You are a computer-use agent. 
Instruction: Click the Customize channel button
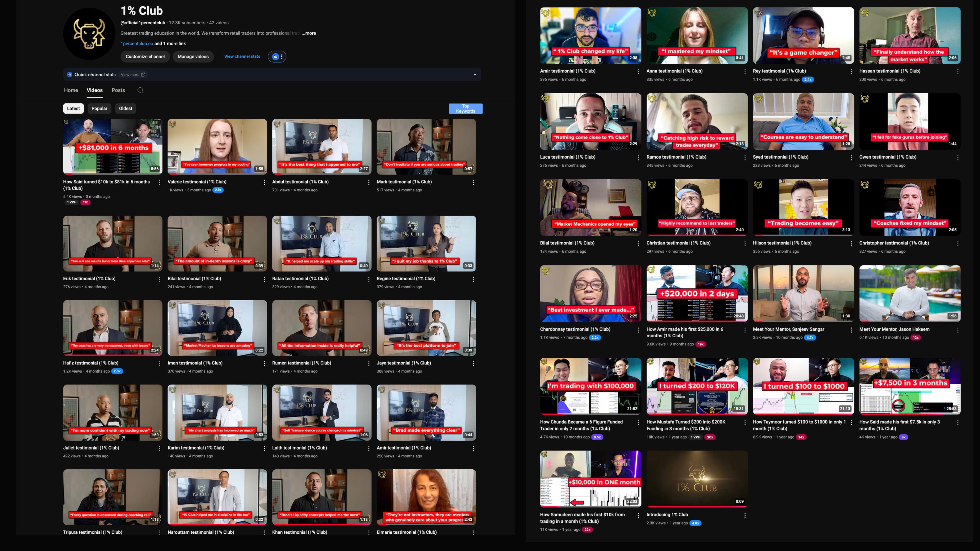point(145,57)
